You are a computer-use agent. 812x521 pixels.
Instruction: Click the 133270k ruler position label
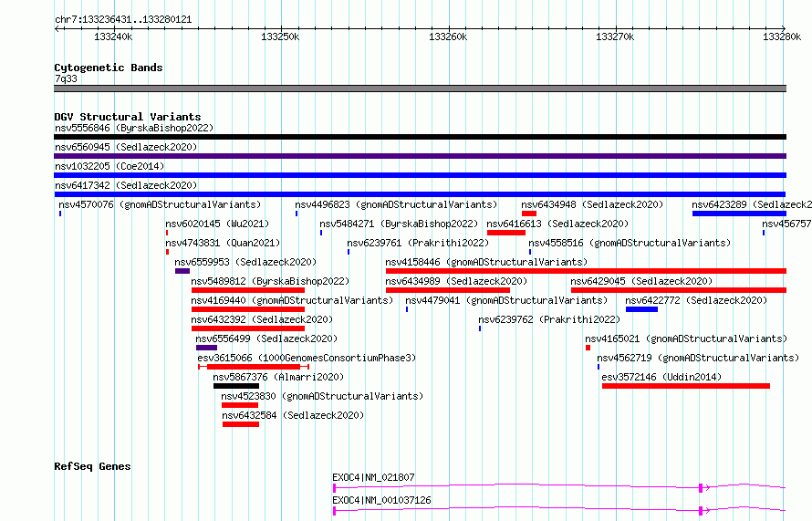615,36
